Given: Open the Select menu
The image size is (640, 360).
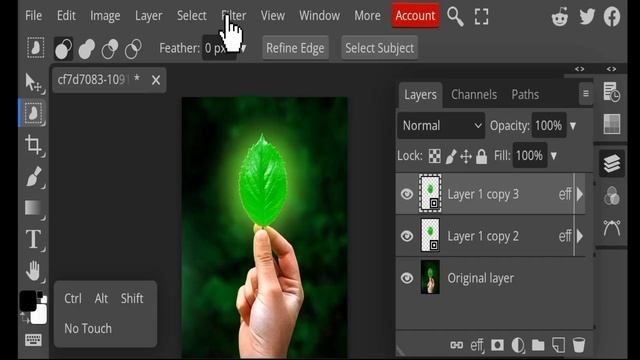Looking at the screenshot, I should (x=191, y=16).
